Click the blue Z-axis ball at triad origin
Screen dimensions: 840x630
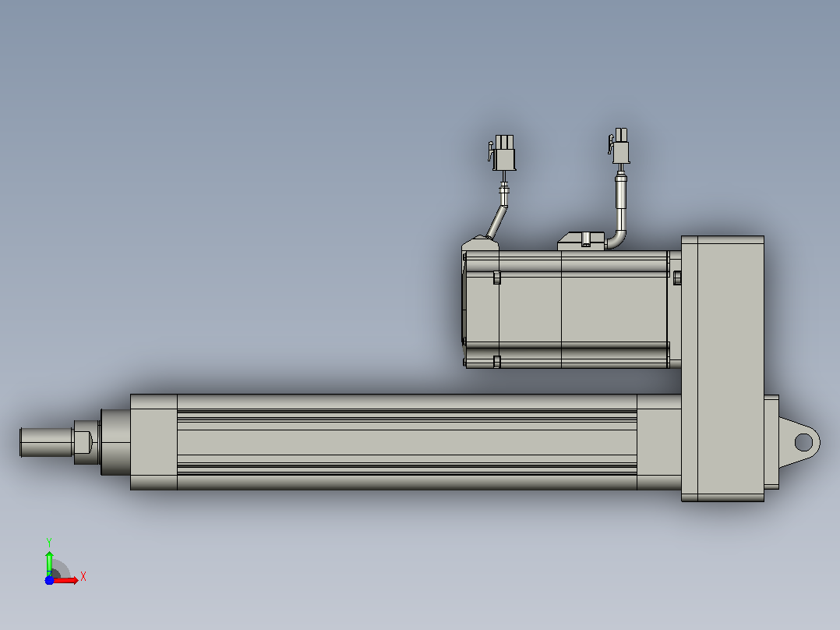(x=49, y=580)
